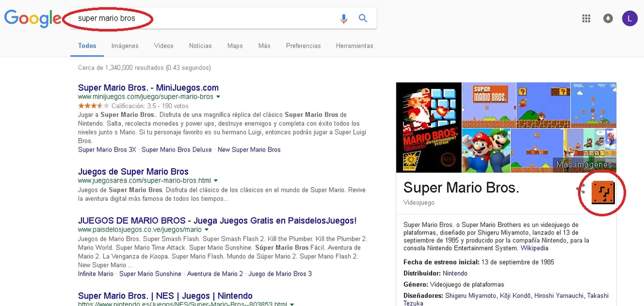The width and height of the screenshot is (644, 306).
Task: Open result Super Mario Bros. - MiniJuegos.com
Action: pyautogui.click(x=148, y=88)
